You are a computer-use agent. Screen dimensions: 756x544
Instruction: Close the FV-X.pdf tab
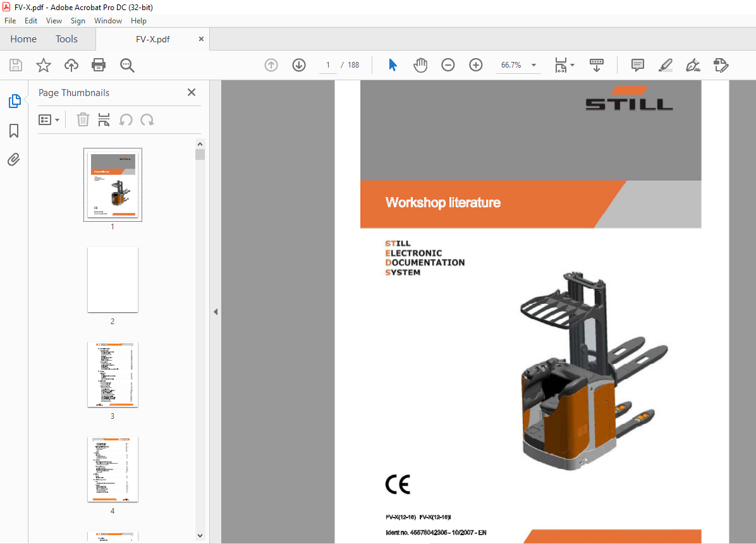pyautogui.click(x=201, y=39)
